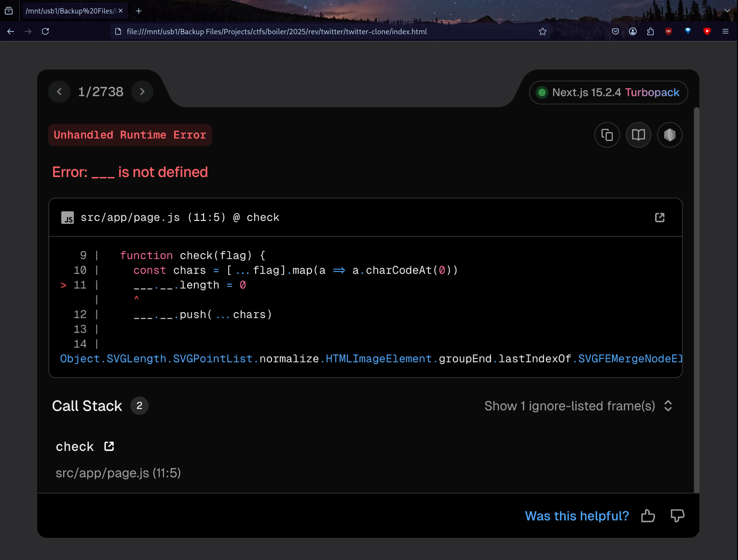Open the list all tabs dropdown
The height and width of the screenshot is (560, 738).
point(727,11)
